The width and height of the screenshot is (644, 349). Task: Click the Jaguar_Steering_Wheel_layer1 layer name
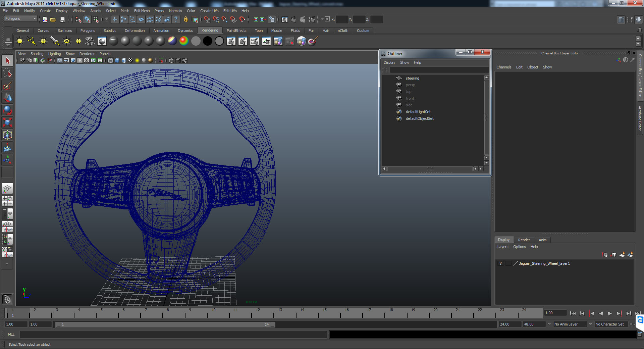(x=544, y=263)
